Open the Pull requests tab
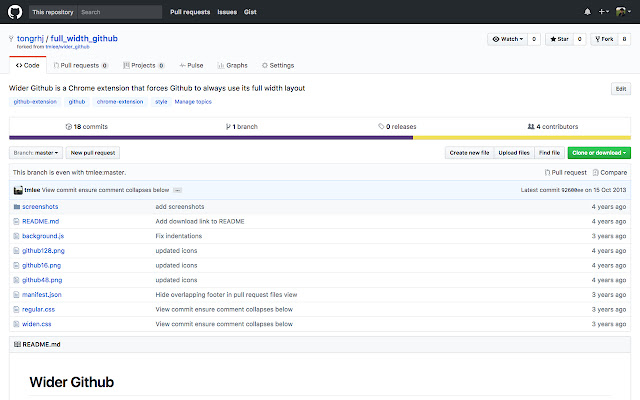 click(x=80, y=65)
